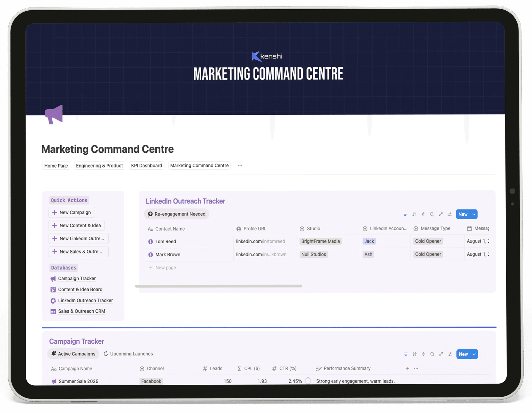Screen dimensions: 532x412
Task: Click filter icon in Campaign Tracker
Action: pyautogui.click(x=405, y=354)
